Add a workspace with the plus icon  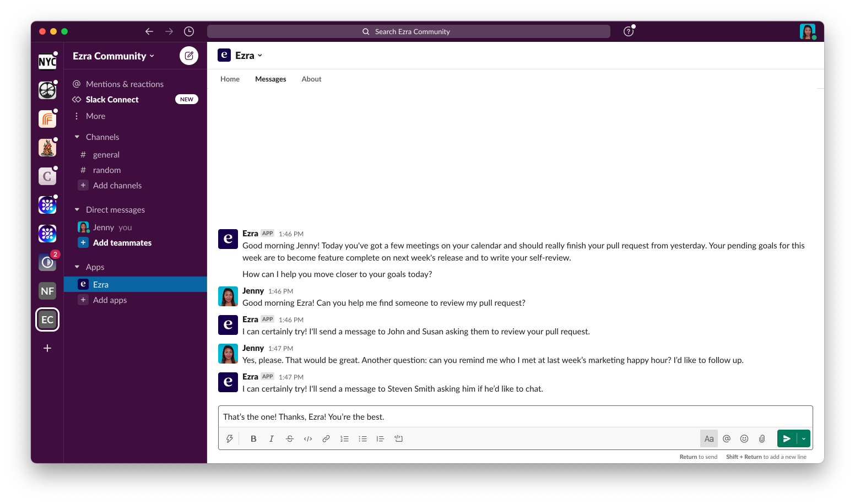47,348
